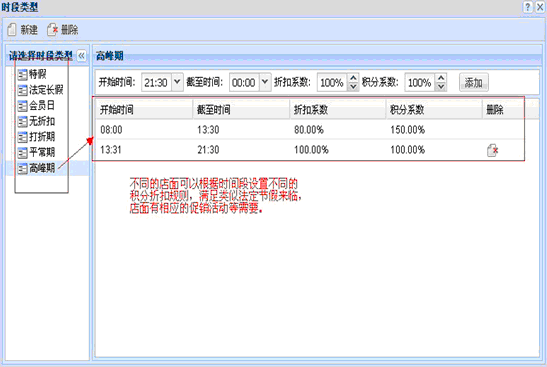The image size is (547, 367).
Task: Click the 删除 (Delete) toolbar button
Action: (62, 30)
